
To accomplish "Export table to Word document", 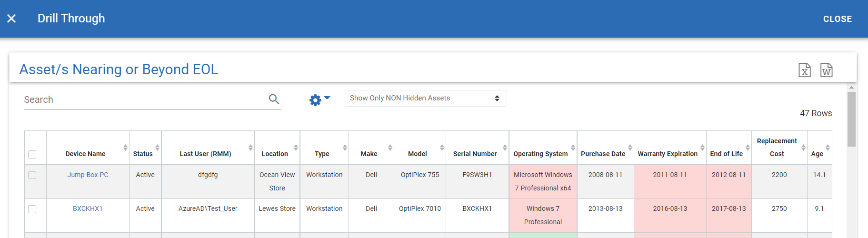I will [x=827, y=70].
